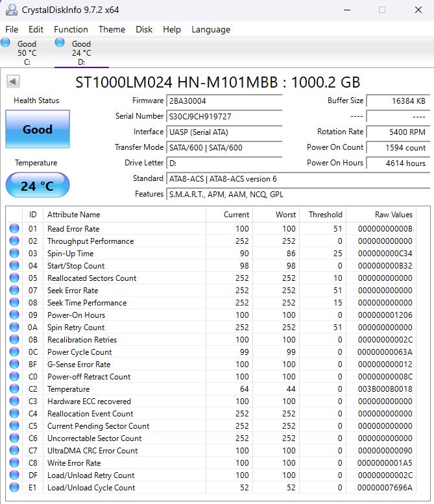Click the status icon for Seek Error Rate
This screenshot has height=504, width=434.
[x=14, y=290]
